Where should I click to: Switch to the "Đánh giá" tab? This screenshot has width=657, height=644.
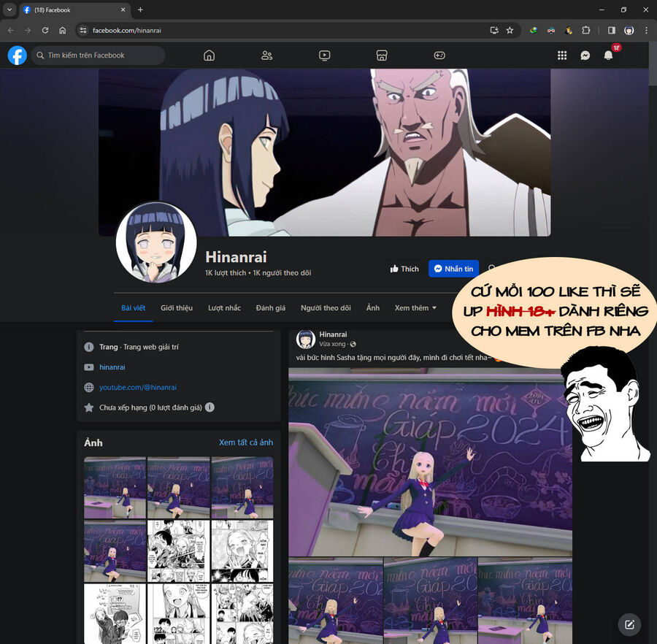(x=271, y=308)
